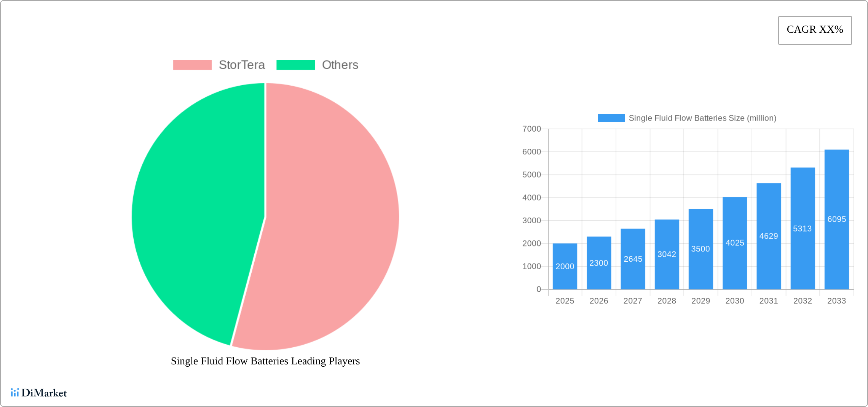Click the 2000 value label inside the 2025 bar
The height and width of the screenshot is (407, 868).
click(565, 266)
